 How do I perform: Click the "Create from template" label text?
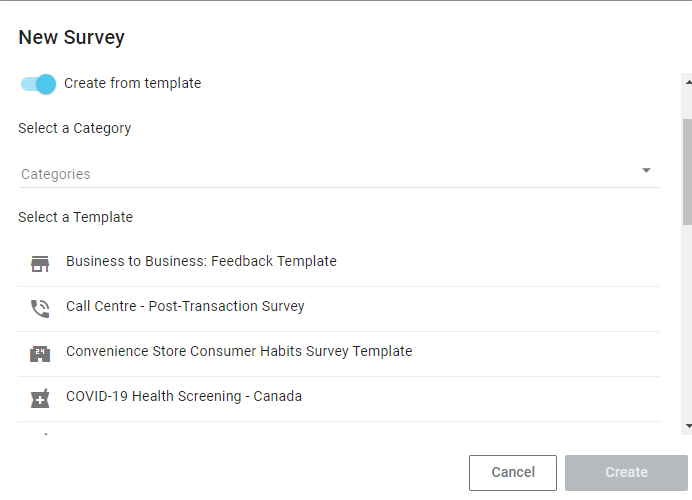coord(132,84)
